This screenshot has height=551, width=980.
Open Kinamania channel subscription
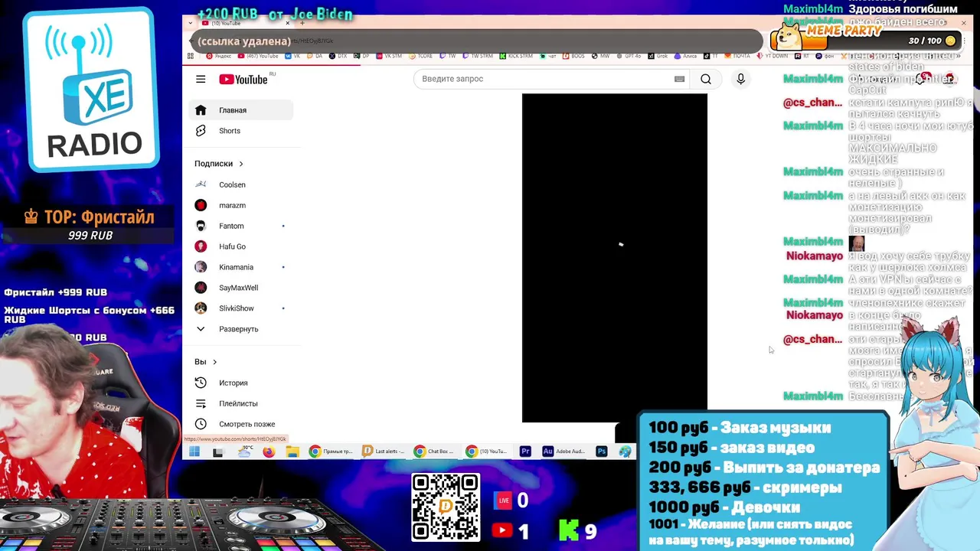(241, 267)
